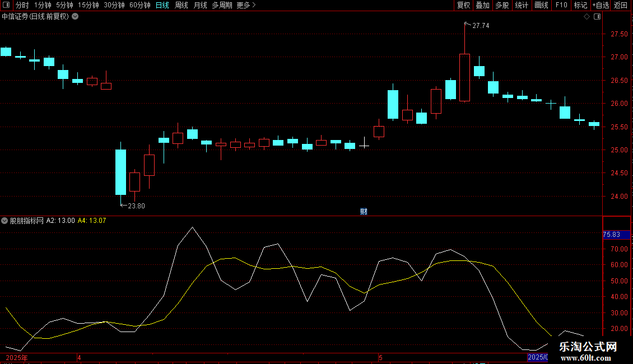The width and height of the screenshot is (633, 364).
Task: Add stock with +自选 button
Action: [x=601, y=5]
